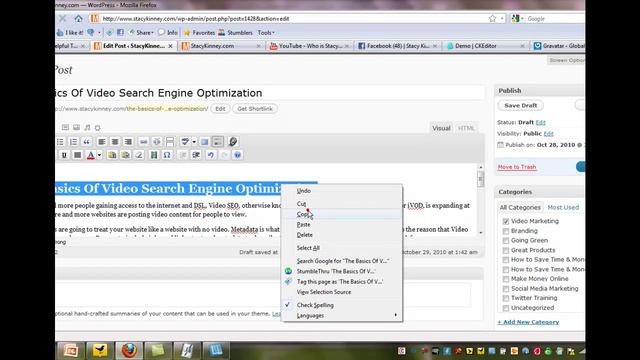Expand the Languages submenu
This screenshot has width=640, height=360.
point(342,316)
